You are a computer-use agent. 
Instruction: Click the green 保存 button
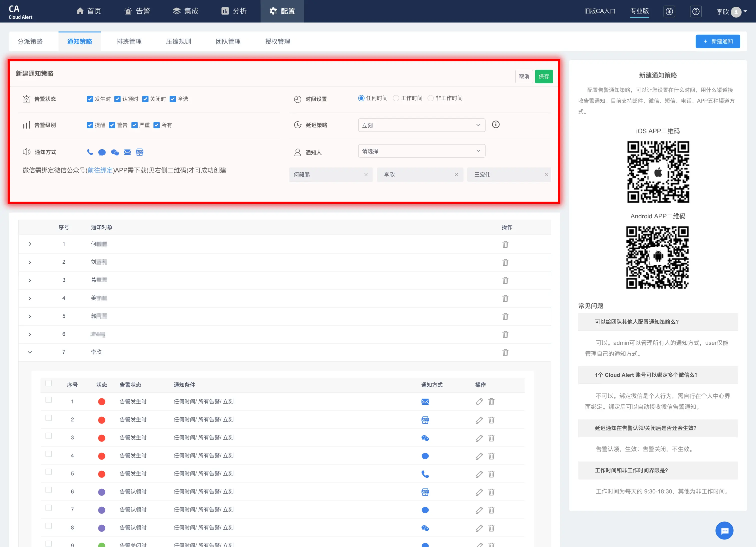pyautogui.click(x=544, y=76)
